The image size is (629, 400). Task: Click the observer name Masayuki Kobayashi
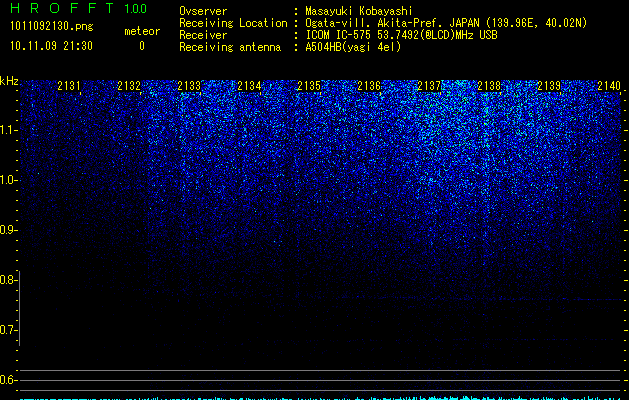click(359, 11)
